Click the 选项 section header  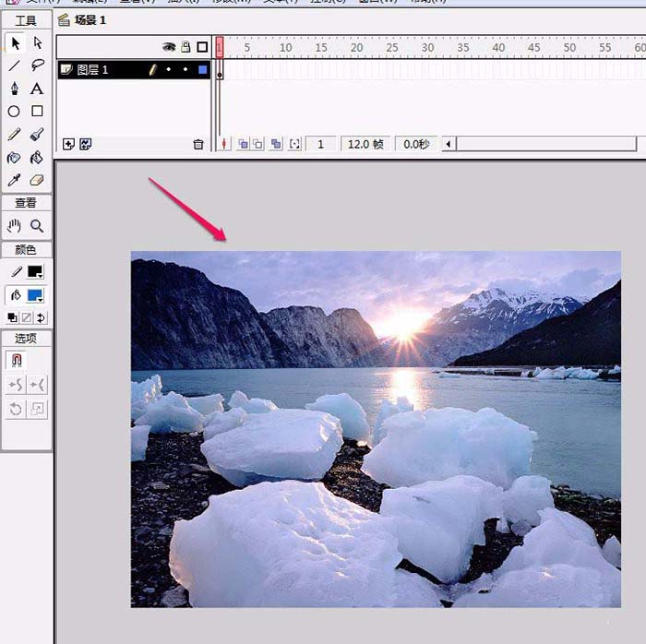26,338
